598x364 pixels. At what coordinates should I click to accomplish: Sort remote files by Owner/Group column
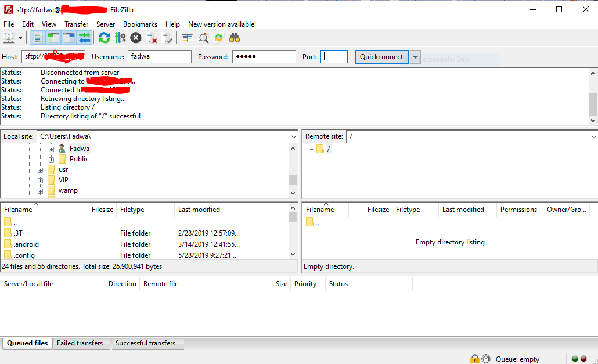(566, 210)
